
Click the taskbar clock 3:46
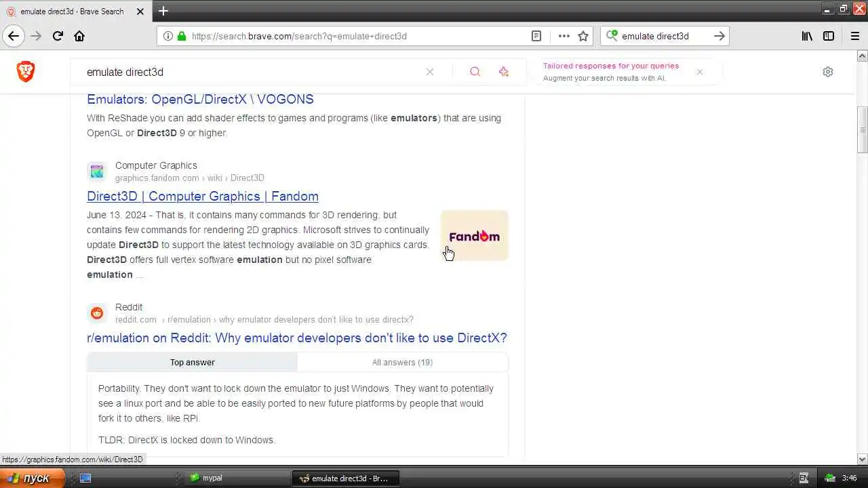[849, 478]
